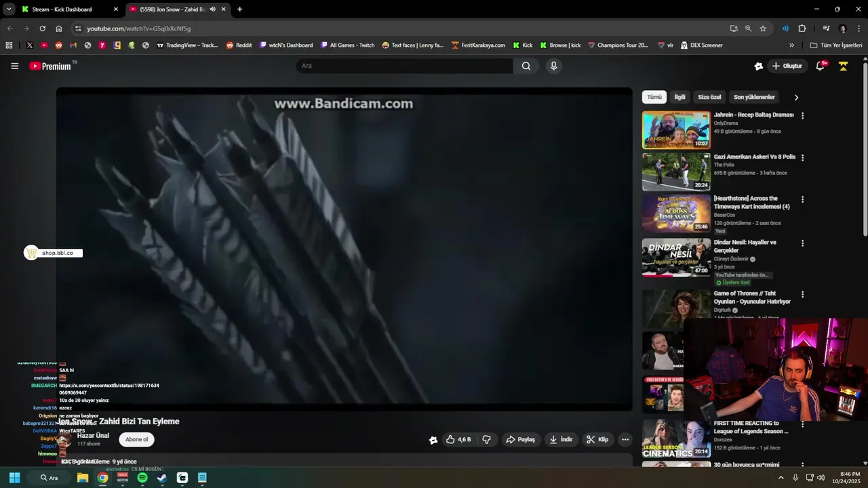The image size is (868, 488).
Task: Open Chrome apps grid shortcut
Action: point(9,45)
